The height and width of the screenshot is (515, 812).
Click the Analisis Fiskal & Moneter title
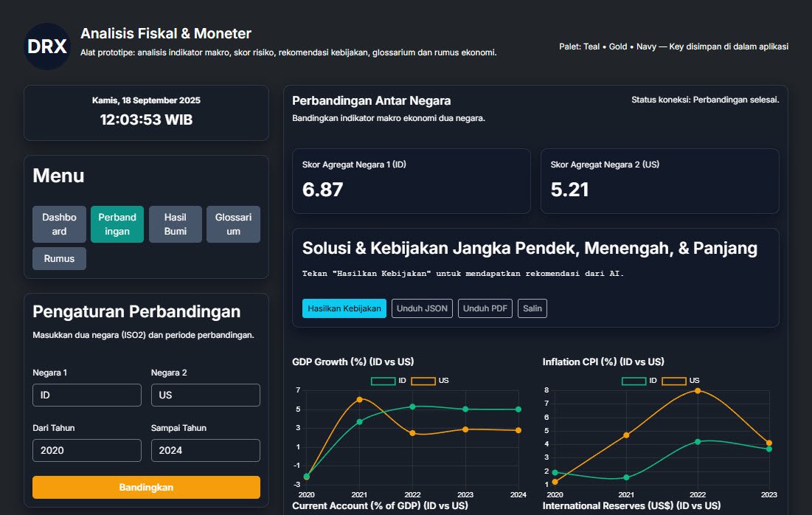coord(166,34)
